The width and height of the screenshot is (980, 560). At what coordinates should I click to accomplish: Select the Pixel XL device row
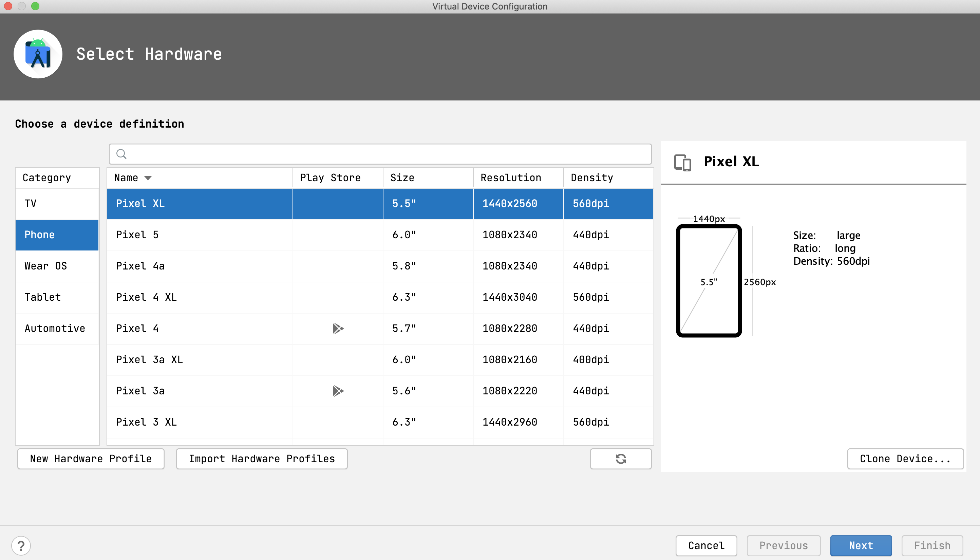pos(380,203)
